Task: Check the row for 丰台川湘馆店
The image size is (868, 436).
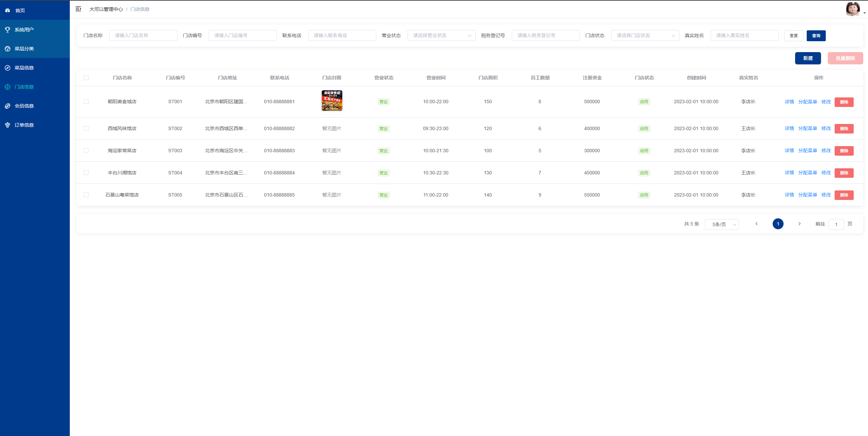Action: 86,173
